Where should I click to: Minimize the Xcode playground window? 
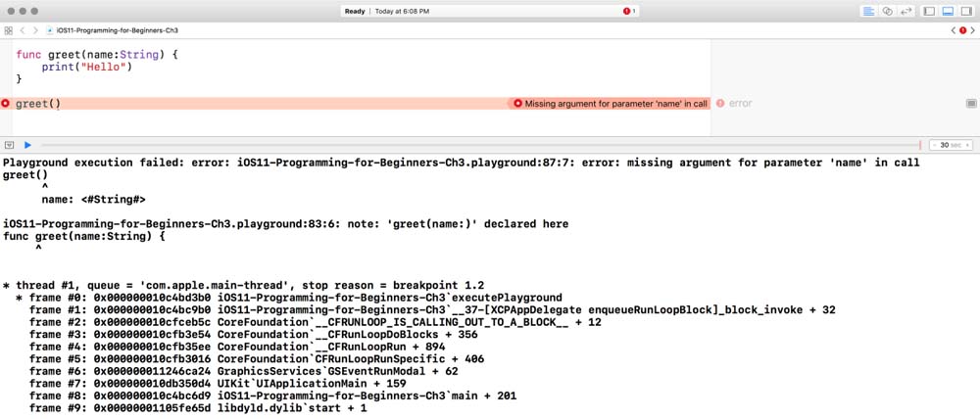[x=23, y=11]
